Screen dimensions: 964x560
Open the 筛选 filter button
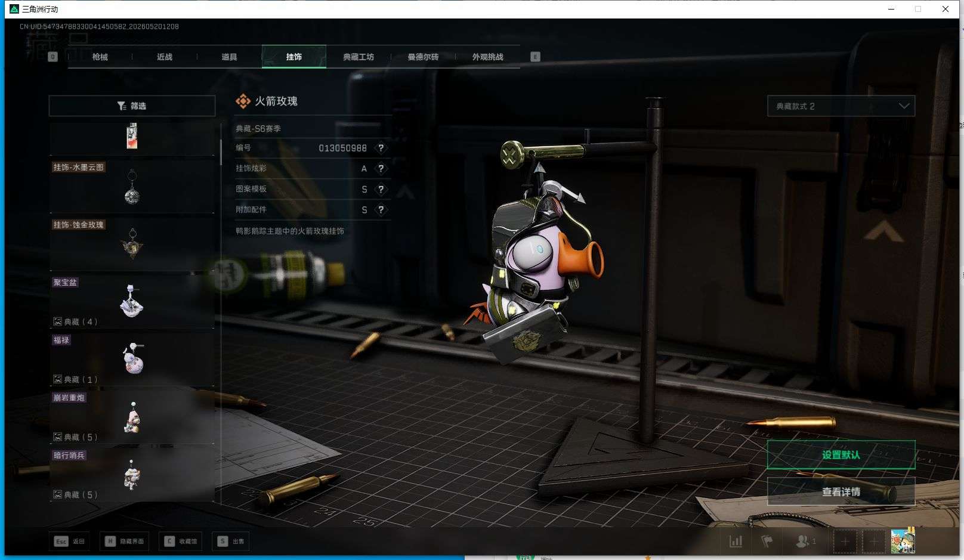click(x=132, y=106)
